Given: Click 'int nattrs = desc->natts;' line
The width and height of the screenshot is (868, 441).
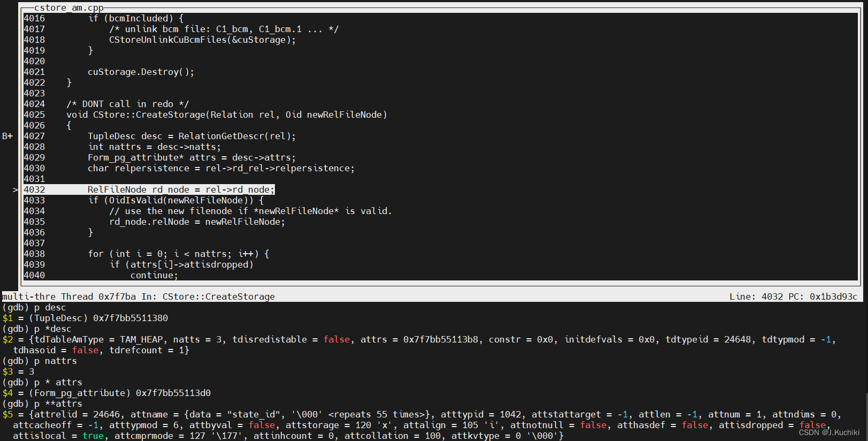Looking at the screenshot, I should click(x=155, y=147).
